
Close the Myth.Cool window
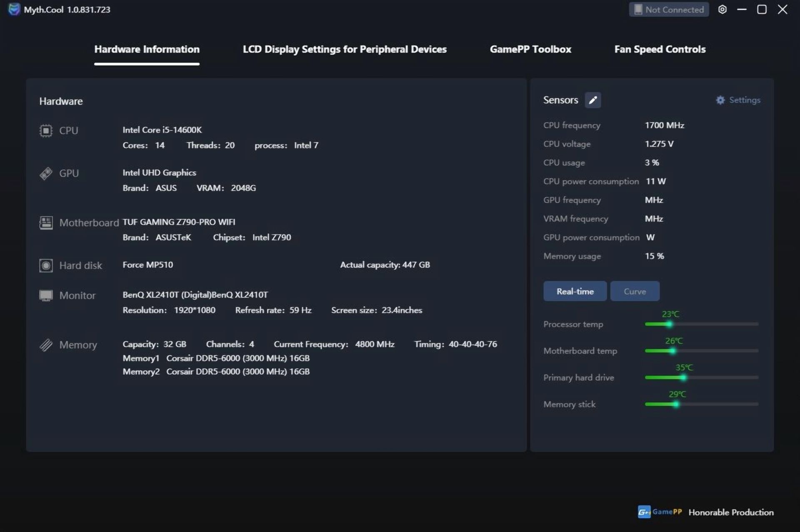coord(782,9)
